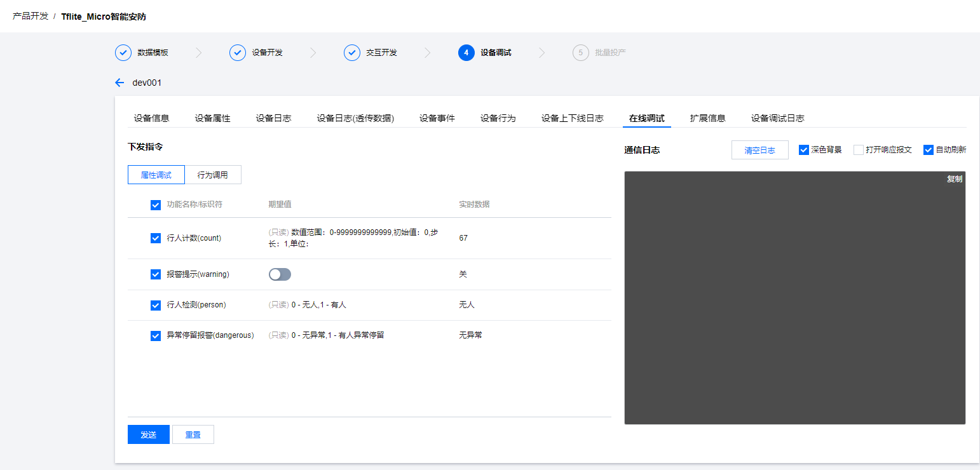Click the 行人计数(count) label
The image size is (980, 470).
pyautogui.click(x=194, y=238)
